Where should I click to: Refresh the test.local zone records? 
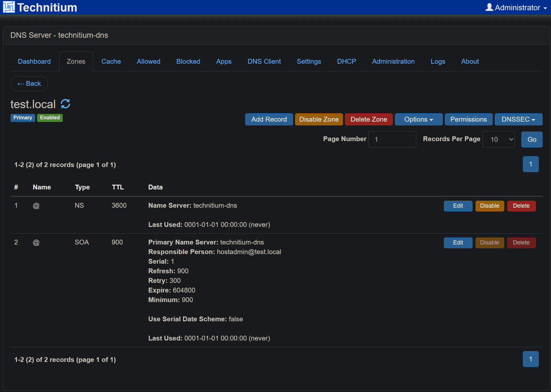[66, 104]
